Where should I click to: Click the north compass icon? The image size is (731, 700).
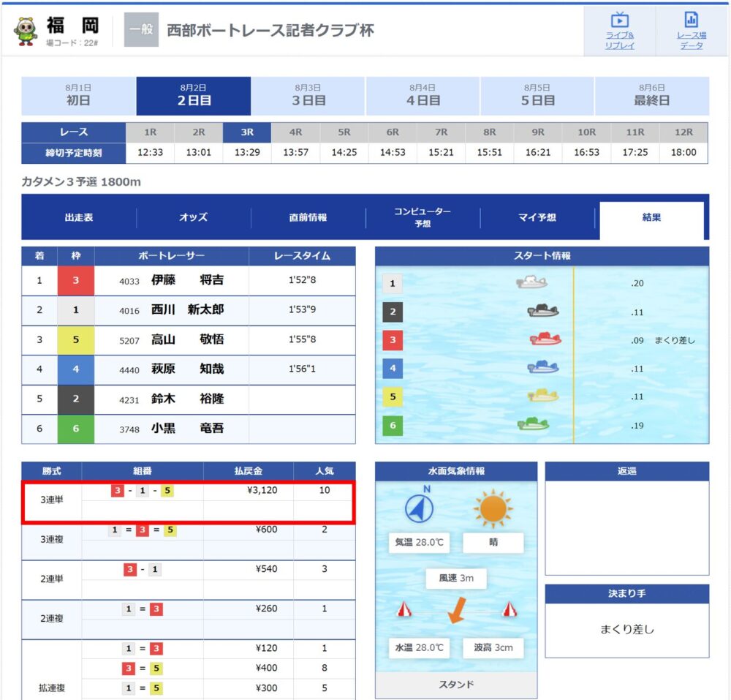click(x=419, y=506)
